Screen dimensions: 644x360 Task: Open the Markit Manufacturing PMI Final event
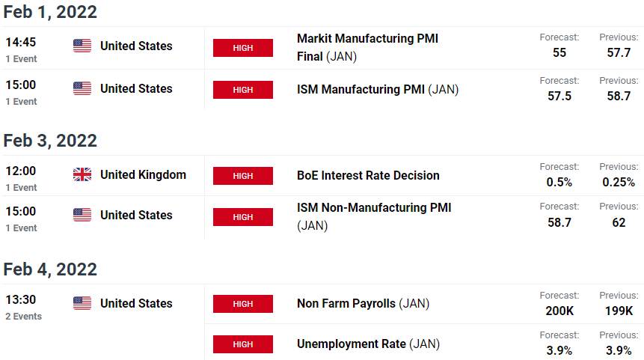click(x=367, y=47)
